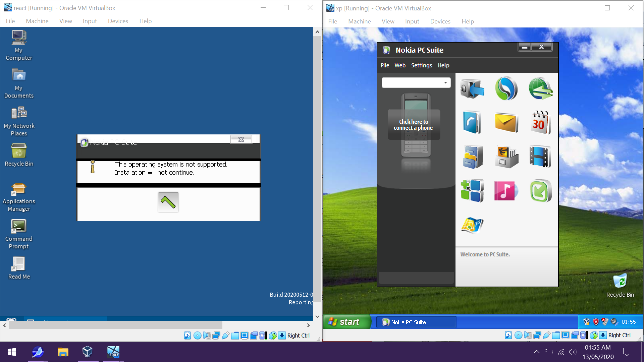
Task: Open the Nokia sync icon with blue swirl
Action: pyautogui.click(x=506, y=88)
